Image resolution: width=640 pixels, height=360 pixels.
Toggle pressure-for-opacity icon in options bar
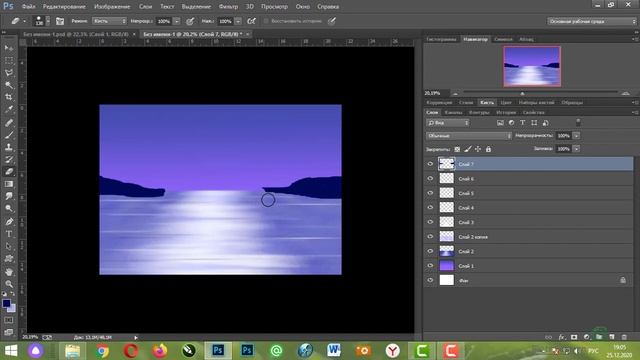coord(190,21)
